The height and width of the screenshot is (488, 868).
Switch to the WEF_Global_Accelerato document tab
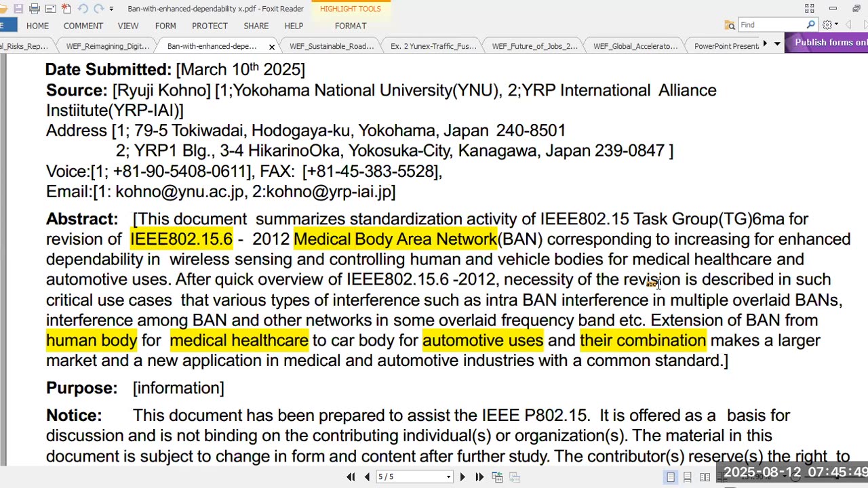pyautogui.click(x=635, y=46)
